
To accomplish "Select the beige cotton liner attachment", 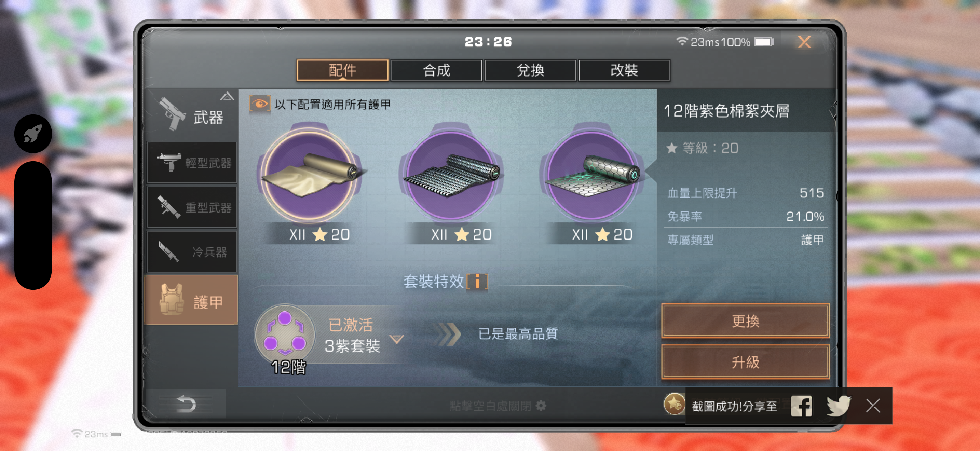I will (x=310, y=175).
